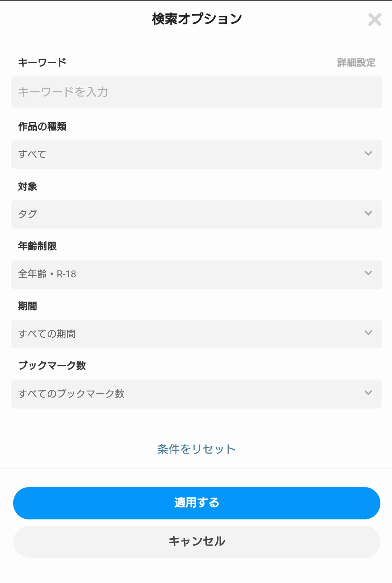
Task: Tap the キャンセル button
Action: pyautogui.click(x=197, y=542)
